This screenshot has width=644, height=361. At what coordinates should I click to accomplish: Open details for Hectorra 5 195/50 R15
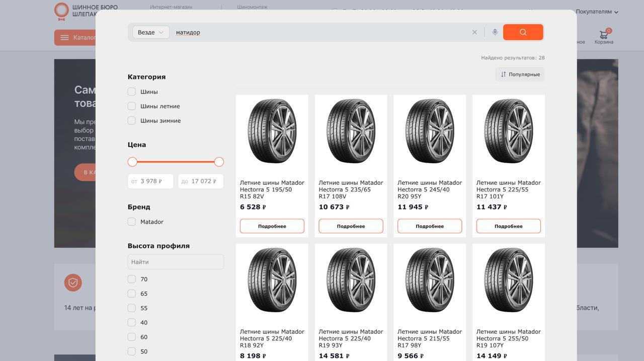coord(272,226)
